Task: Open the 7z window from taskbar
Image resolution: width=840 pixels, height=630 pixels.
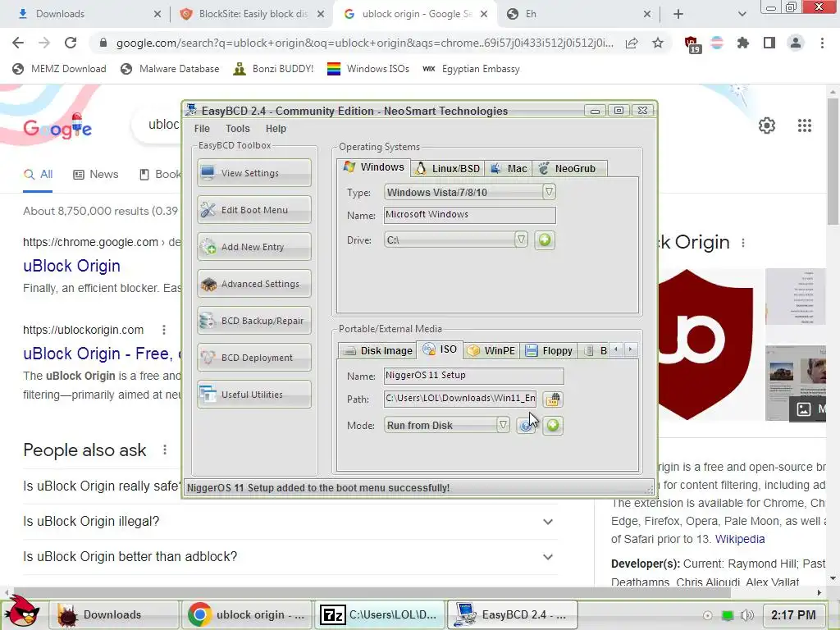Action: pos(379,614)
